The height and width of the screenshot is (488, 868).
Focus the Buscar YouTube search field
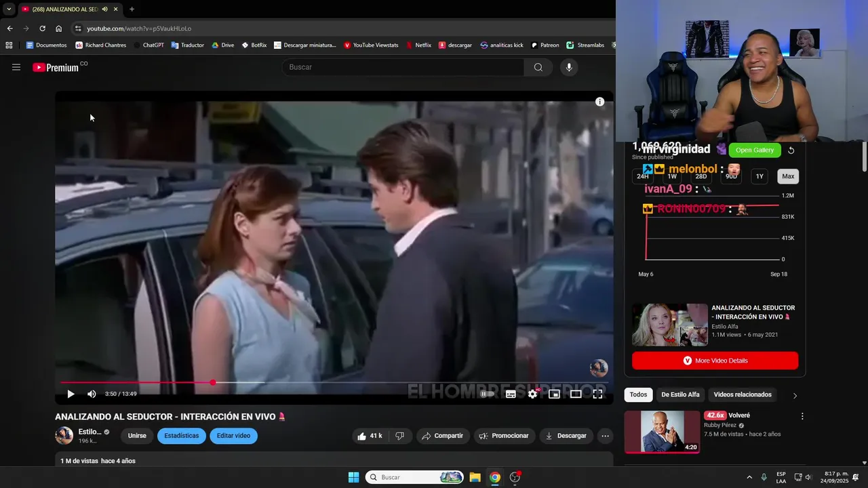[x=403, y=67]
